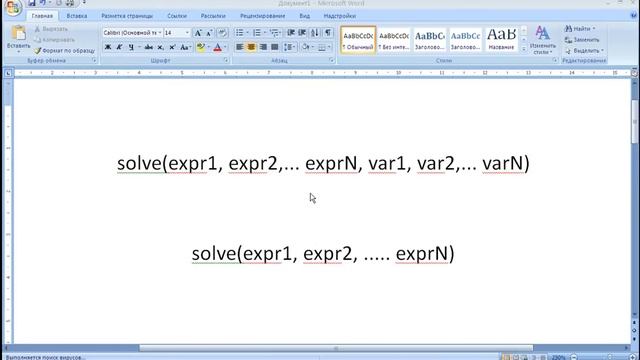Toggle the ruler at scrollbar top
The height and width of the screenshot is (360, 640).
click(634, 73)
